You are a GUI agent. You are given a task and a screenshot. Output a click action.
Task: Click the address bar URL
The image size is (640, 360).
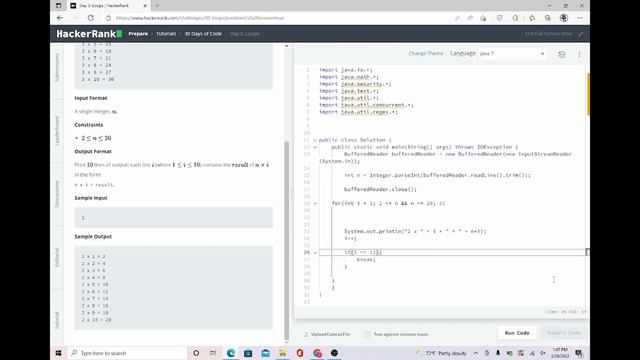pos(200,18)
